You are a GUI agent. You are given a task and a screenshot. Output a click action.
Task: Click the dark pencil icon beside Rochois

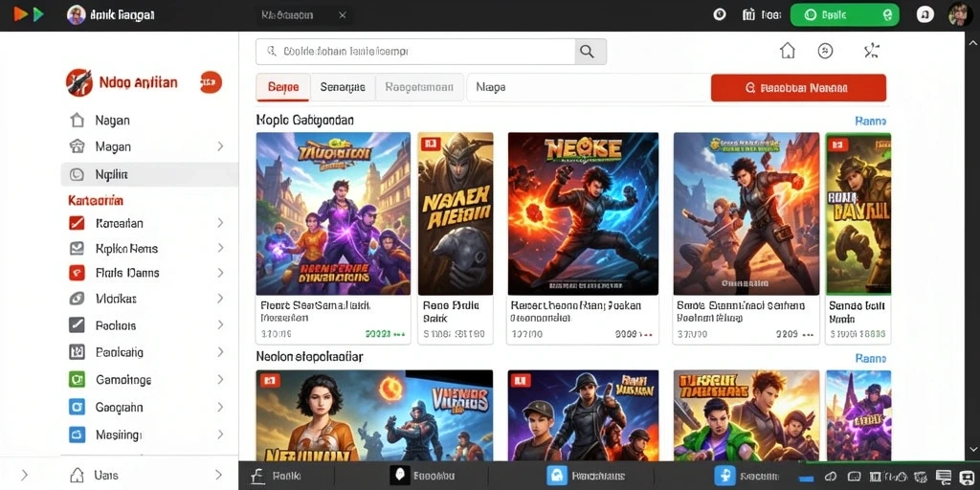click(x=77, y=325)
